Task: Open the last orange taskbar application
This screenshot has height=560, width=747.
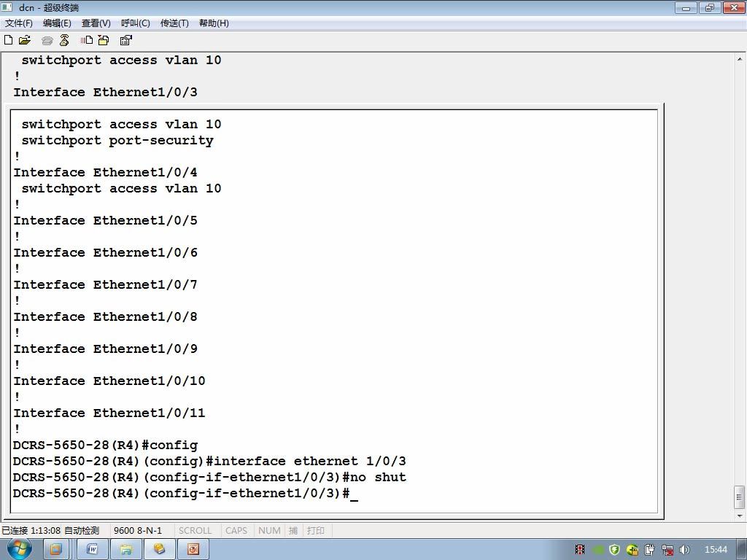Action: pyautogui.click(x=193, y=550)
